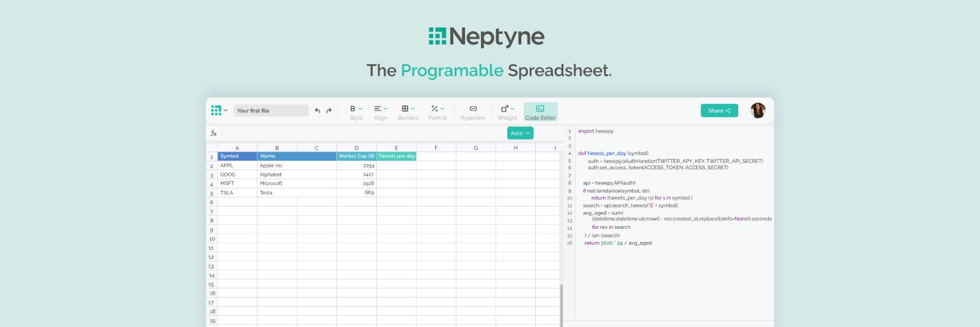The image size is (980, 327).
Task: Open the Format percent dropdown
Action: [437, 109]
